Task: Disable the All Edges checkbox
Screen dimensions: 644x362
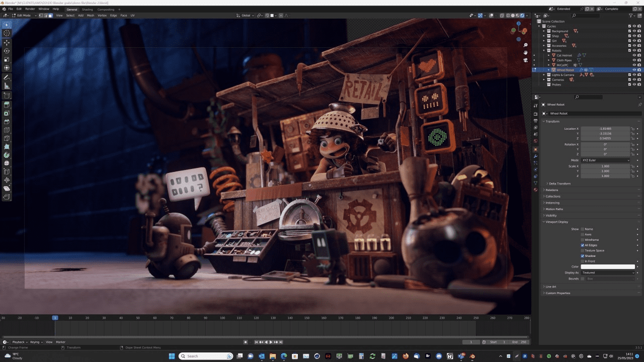Action: point(582,245)
